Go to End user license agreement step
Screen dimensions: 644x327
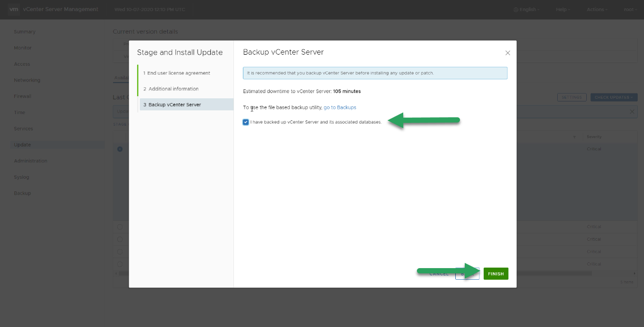[x=177, y=73]
